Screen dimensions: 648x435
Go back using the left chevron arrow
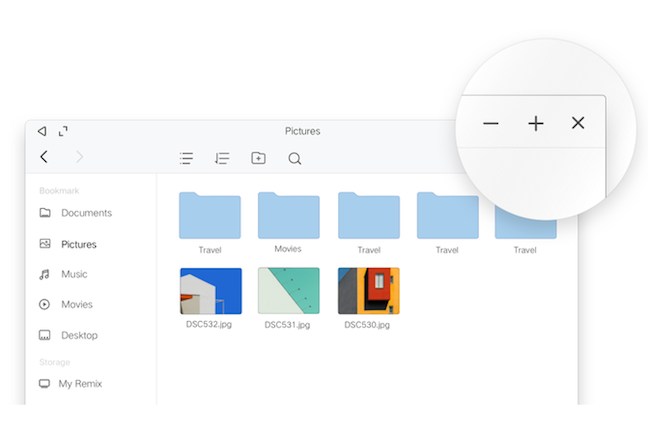point(44,157)
